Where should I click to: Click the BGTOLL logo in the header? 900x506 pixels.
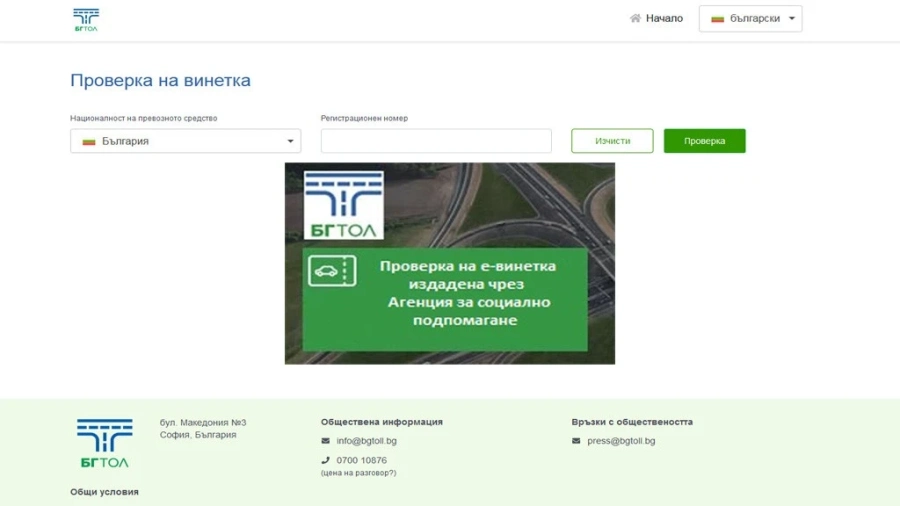[86, 20]
